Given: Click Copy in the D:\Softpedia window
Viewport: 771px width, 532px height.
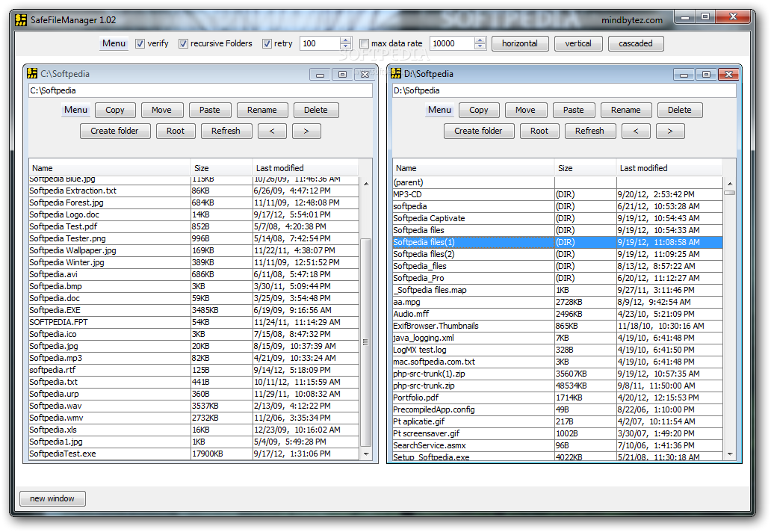Looking at the screenshot, I should pyautogui.click(x=479, y=110).
